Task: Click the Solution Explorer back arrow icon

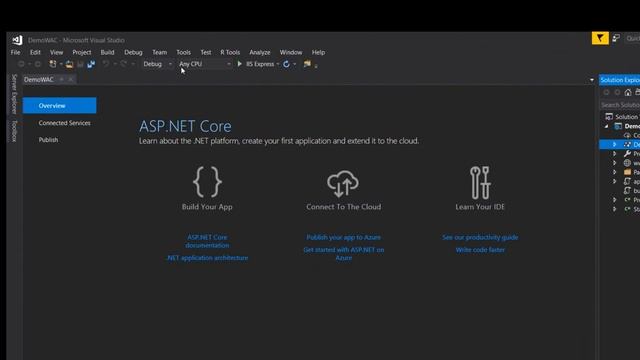Action: point(607,92)
